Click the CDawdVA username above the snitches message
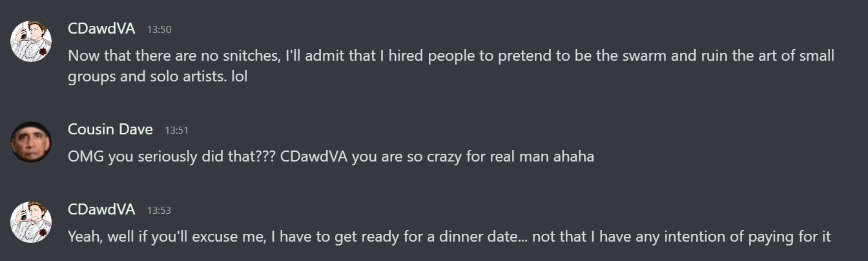This screenshot has width=868, height=261. (x=101, y=28)
